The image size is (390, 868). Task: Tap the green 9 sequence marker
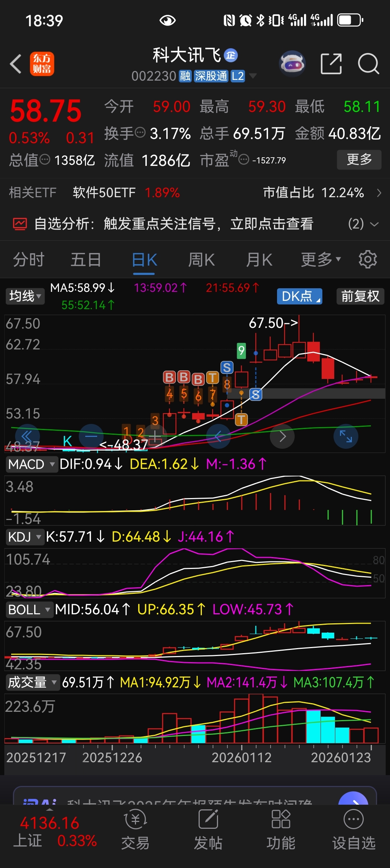(x=241, y=350)
